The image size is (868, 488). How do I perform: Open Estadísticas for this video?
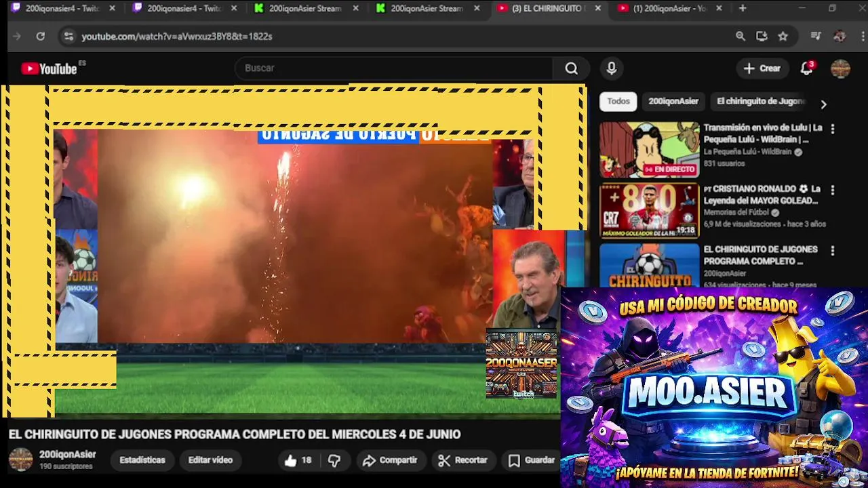click(142, 460)
